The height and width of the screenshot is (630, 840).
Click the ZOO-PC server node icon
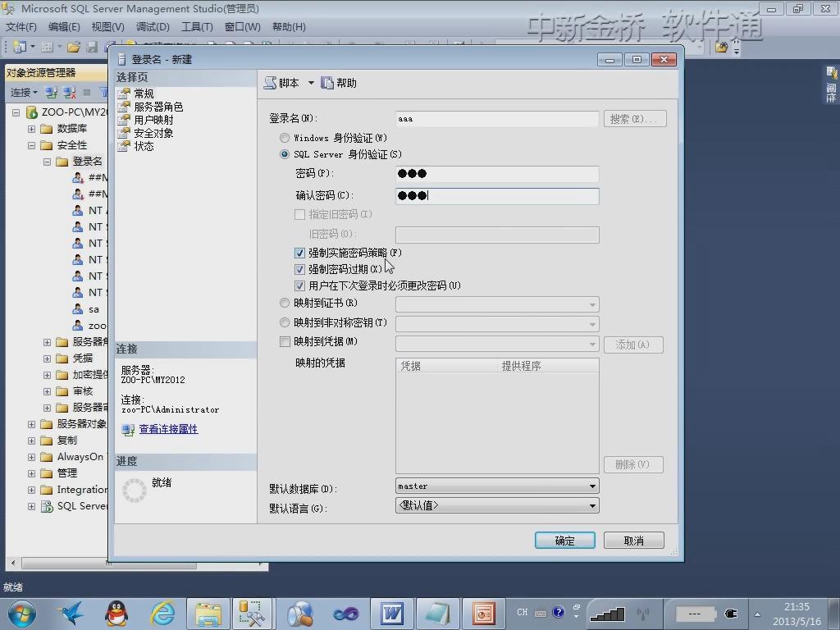click(x=32, y=112)
